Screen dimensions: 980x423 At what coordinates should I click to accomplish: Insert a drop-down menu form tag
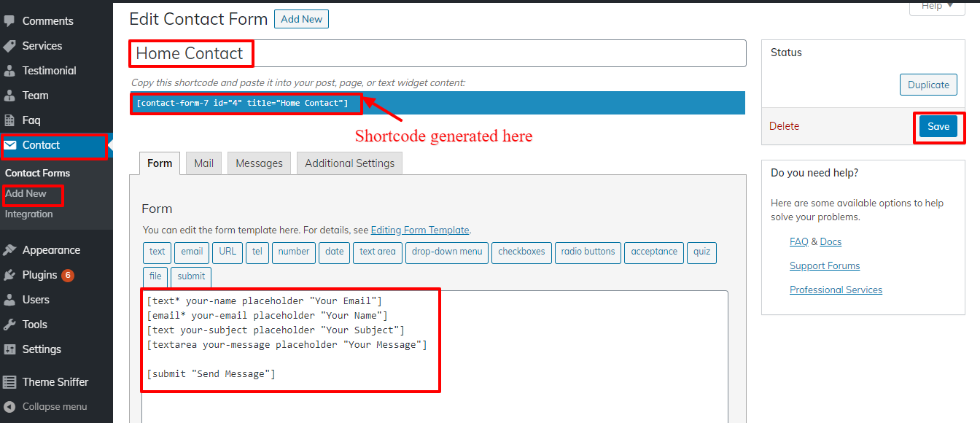tap(446, 252)
